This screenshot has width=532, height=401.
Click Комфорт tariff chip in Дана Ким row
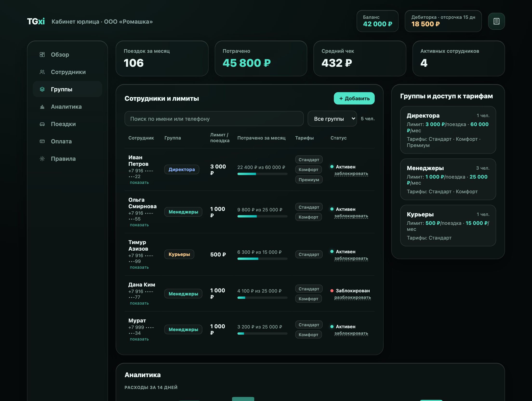(x=308, y=299)
